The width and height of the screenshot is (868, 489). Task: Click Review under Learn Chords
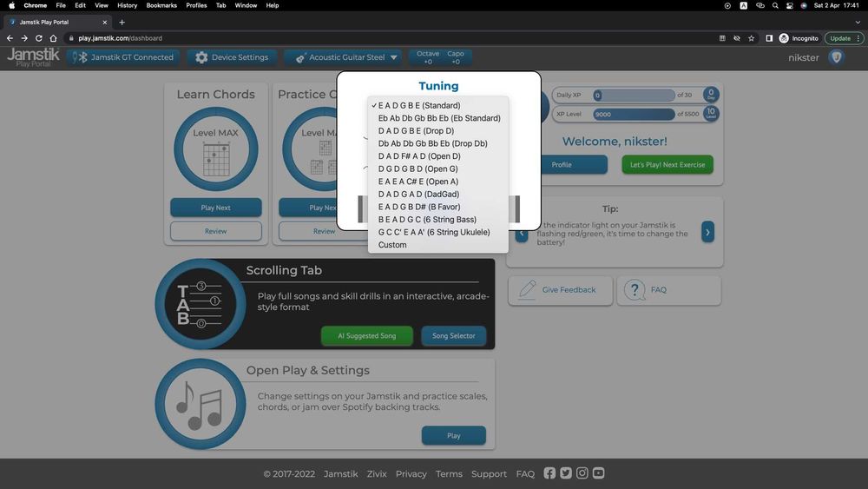click(216, 231)
